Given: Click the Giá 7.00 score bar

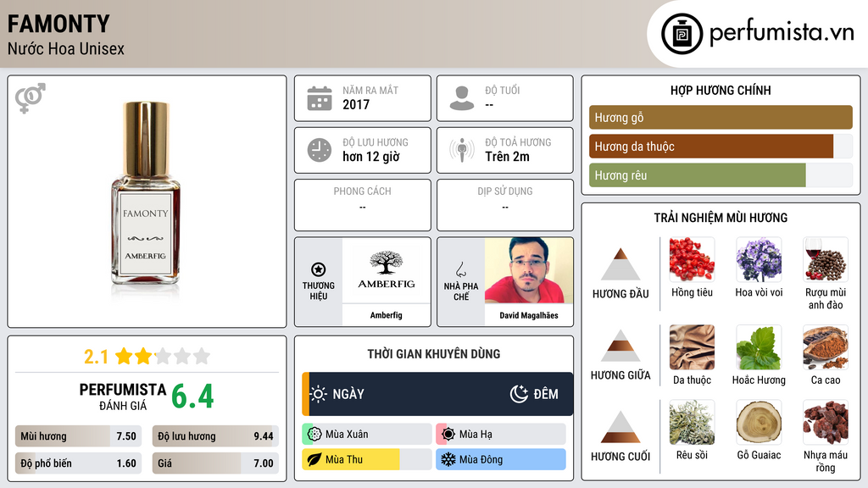Looking at the screenshot, I should tap(216, 463).
